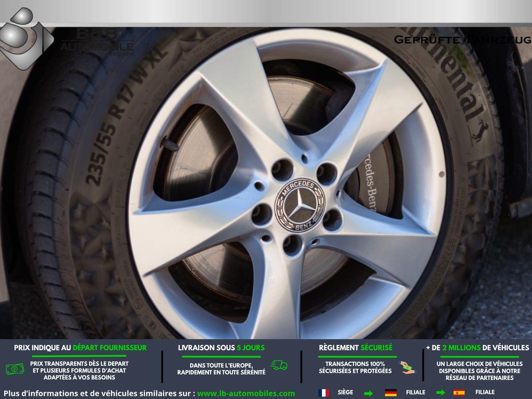Click 'RÈGLEMENT SÉCURISÉ' heading
532x399 pixels.
coord(356,348)
